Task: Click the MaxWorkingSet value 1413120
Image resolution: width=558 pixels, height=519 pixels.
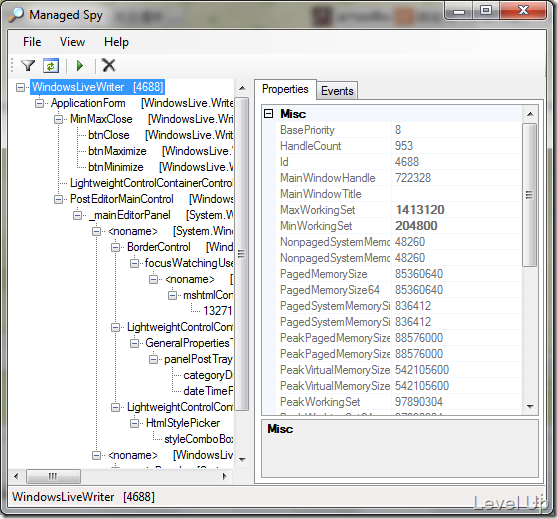Action: [x=420, y=210]
